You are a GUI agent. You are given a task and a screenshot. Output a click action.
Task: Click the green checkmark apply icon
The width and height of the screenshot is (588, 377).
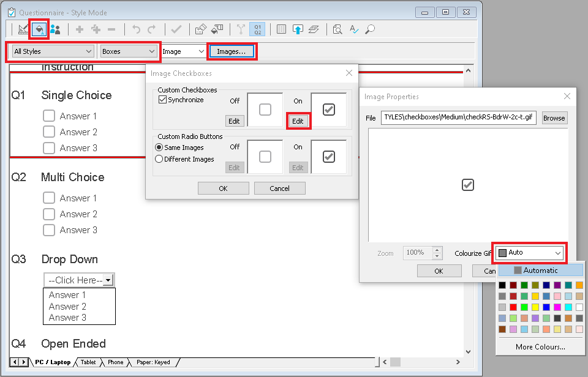click(x=176, y=29)
